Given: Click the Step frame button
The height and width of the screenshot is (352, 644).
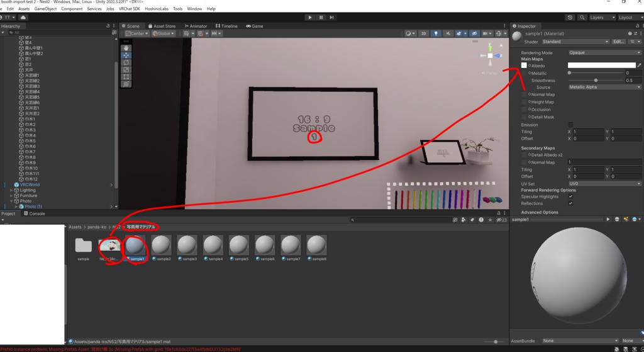Looking at the screenshot, I should 331,17.
